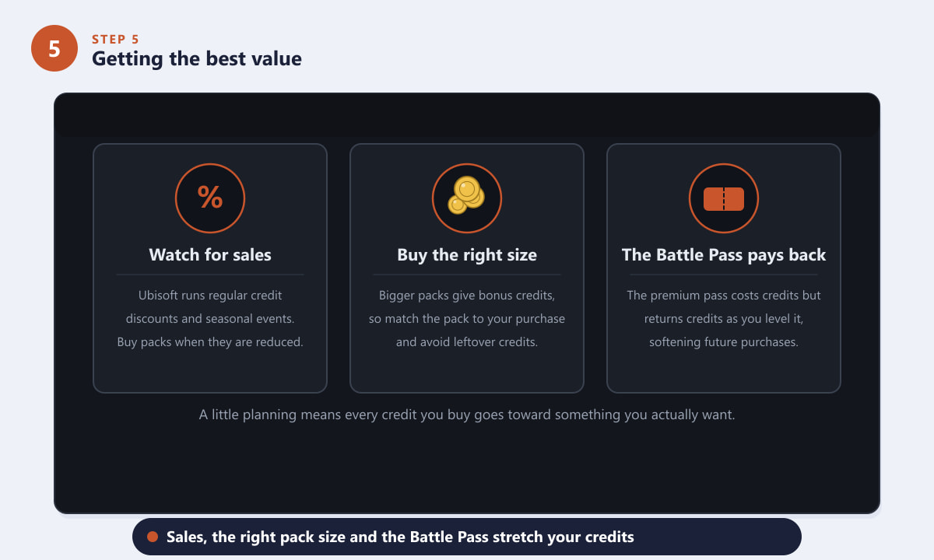
Task: Click the Getting the best value title
Action: (197, 58)
